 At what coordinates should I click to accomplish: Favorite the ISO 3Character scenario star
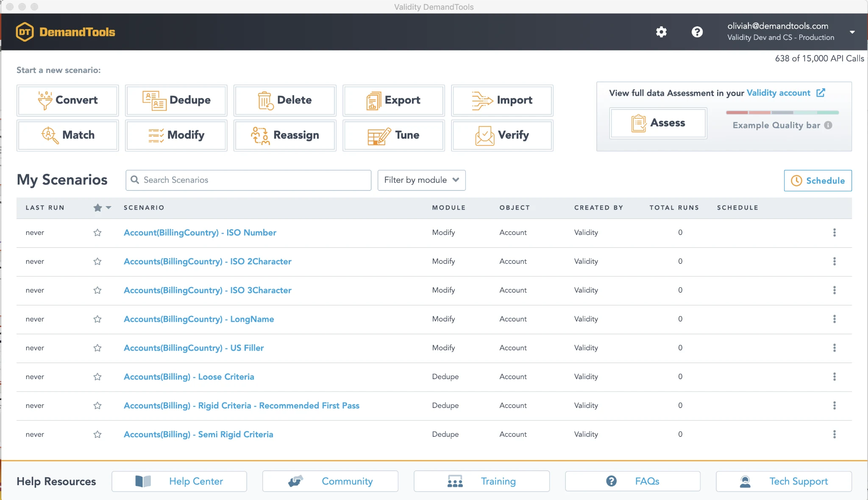coord(97,290)
